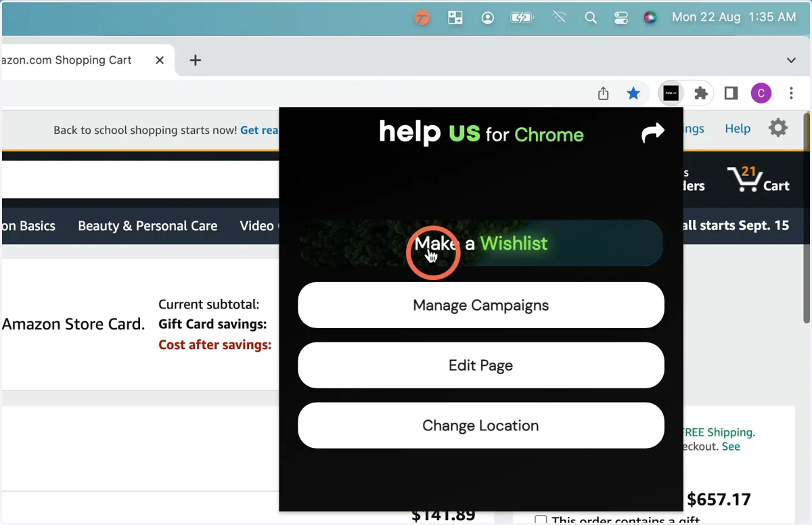Open a new browser tab
This screenshot has width=812, height=525.
pyautogui.click(x=195, y=60)
